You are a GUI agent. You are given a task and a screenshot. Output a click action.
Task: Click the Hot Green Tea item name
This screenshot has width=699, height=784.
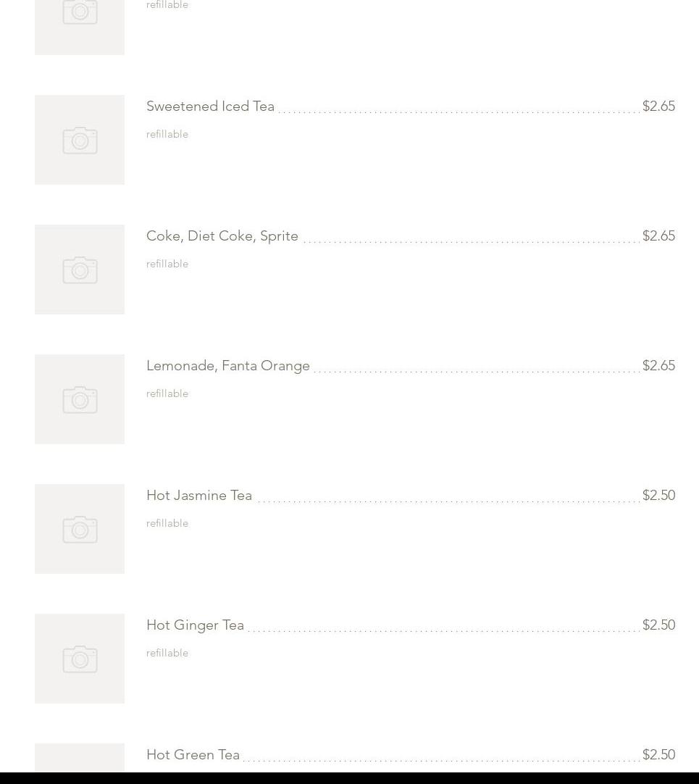193,755
